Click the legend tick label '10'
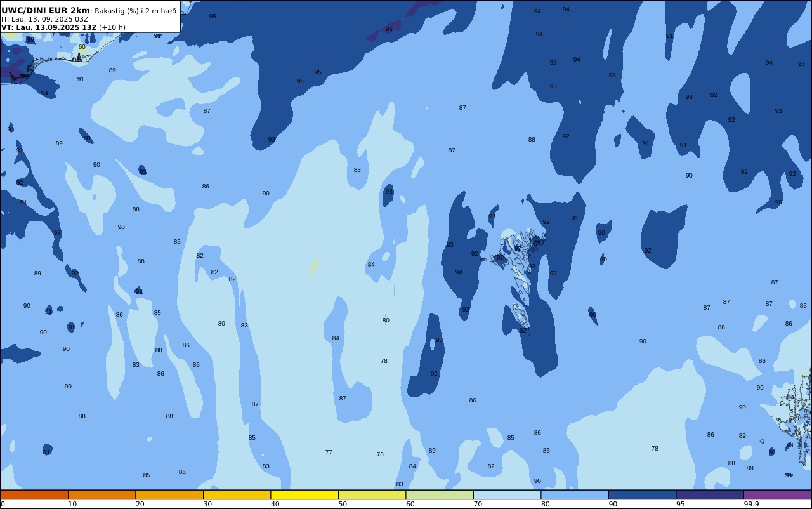 72,504
